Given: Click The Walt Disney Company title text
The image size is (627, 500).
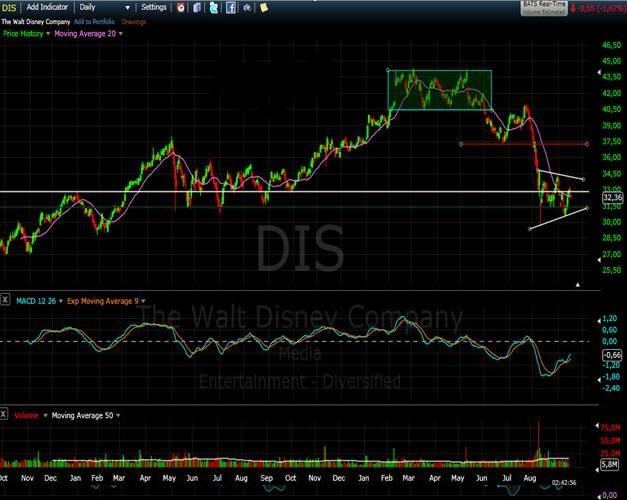Looking at the screenshot, I should [x=36, y=22].
